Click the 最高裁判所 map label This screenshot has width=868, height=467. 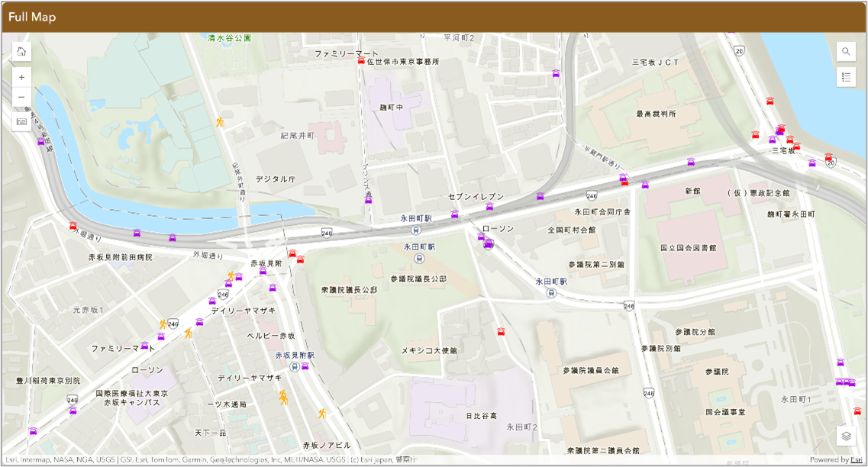[656, 114]
